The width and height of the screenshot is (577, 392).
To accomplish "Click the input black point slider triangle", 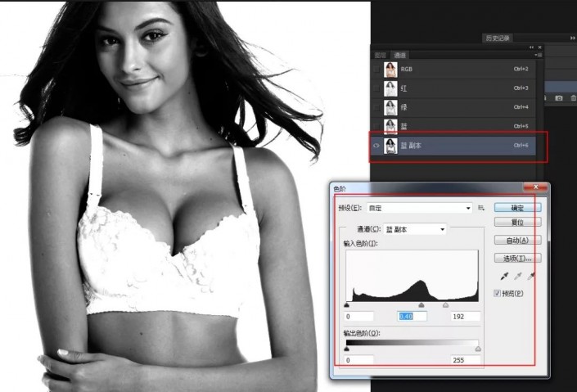I will click(347, 305).
